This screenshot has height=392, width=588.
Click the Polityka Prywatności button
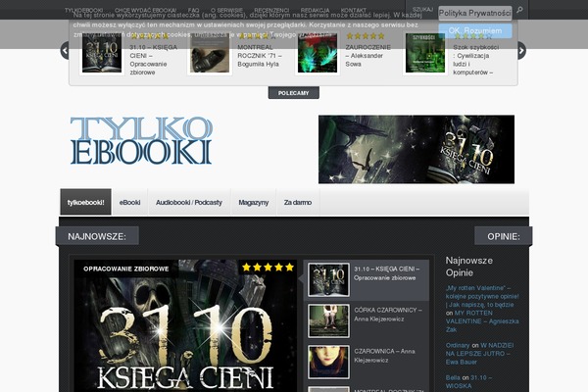pyautogui.click(x=475, y=13)
